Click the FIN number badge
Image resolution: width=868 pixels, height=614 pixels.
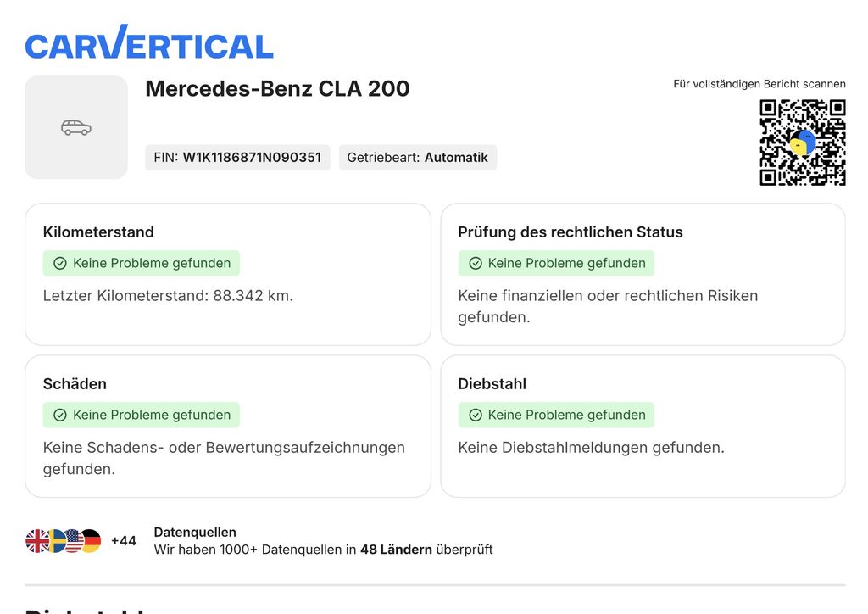pyautogui.click(x=237, y=157)
